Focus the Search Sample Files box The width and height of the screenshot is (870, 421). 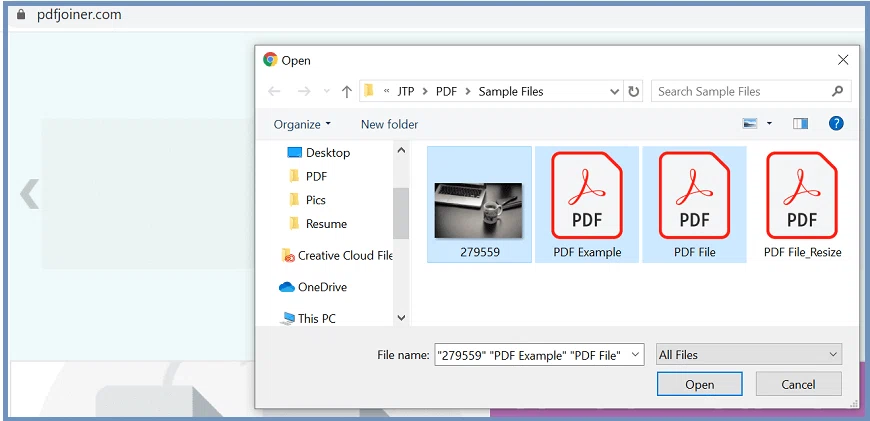[x=751, y=92]
